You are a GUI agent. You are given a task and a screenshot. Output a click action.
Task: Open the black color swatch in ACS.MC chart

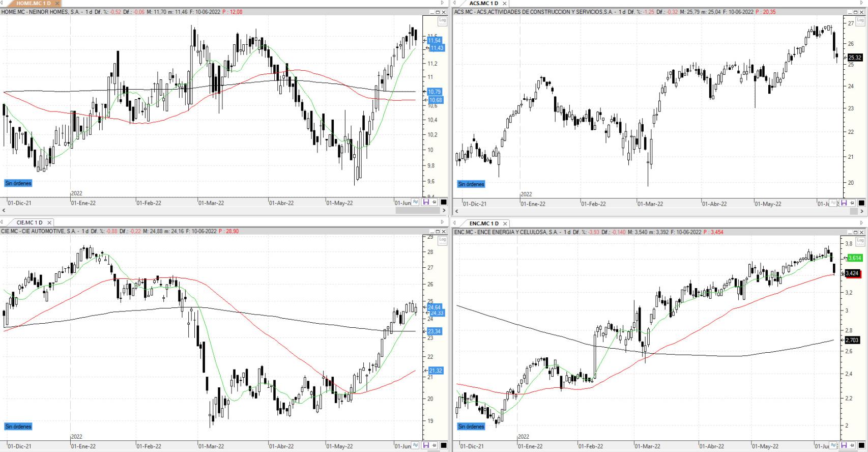pos(861,203)
